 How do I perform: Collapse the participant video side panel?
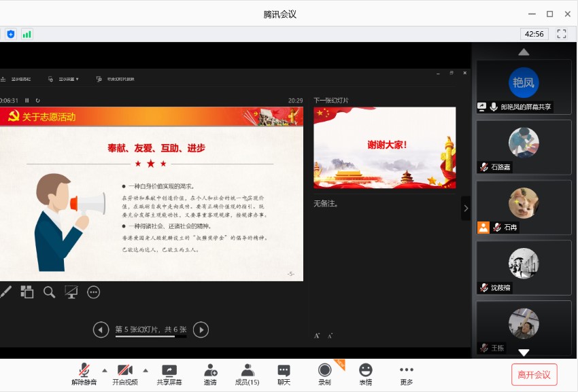click(x=466, y=208)
